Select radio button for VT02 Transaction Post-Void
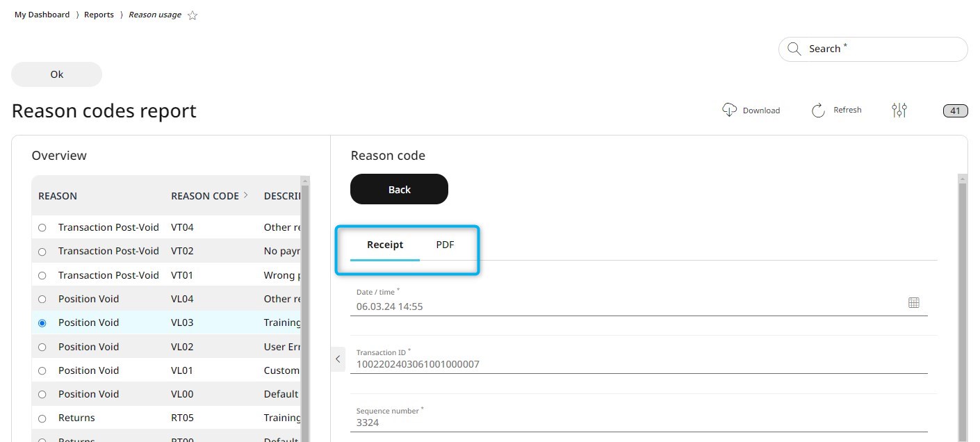This screenshot has width=980, height=442. pyautogui.click(x=42, y=252)
